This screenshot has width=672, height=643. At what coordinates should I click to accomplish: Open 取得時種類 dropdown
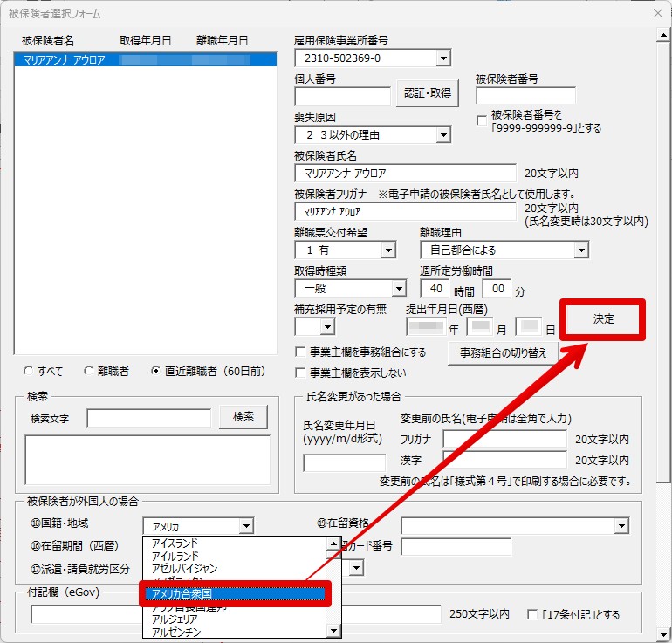point(399,288)
